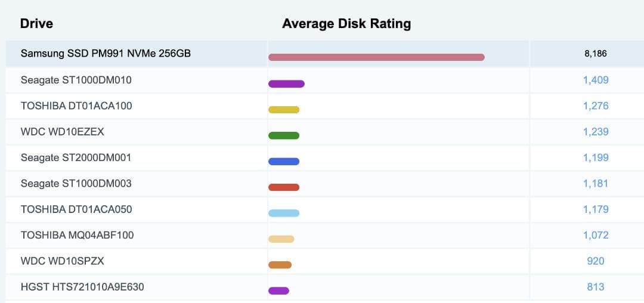Image resolution: width=644 pixels, height=303 pixels.
Task: Select TOSHIBA DT01ACA100 drive name
Action: [x=76, y=106]
